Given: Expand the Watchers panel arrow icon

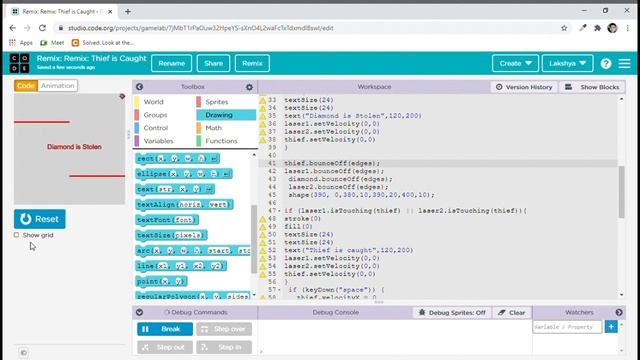Looking at the screenshot, I should (x=619, y=312).
